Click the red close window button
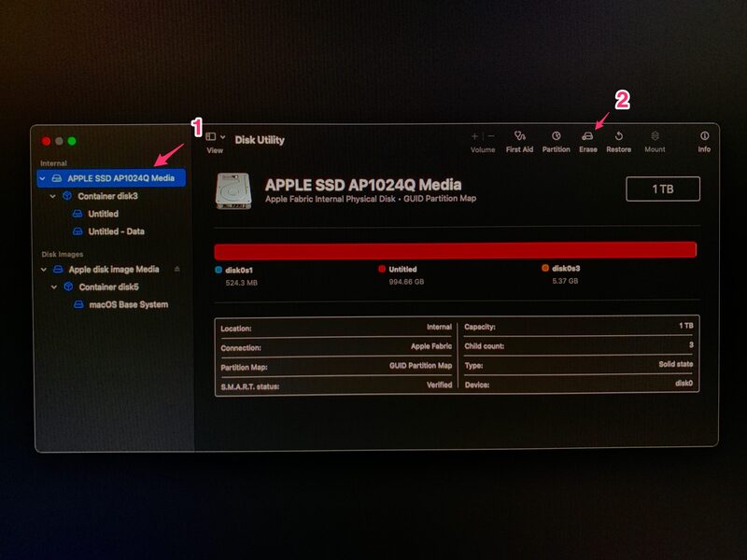This screenshot has width=747, height=560. tap(46, 141)
